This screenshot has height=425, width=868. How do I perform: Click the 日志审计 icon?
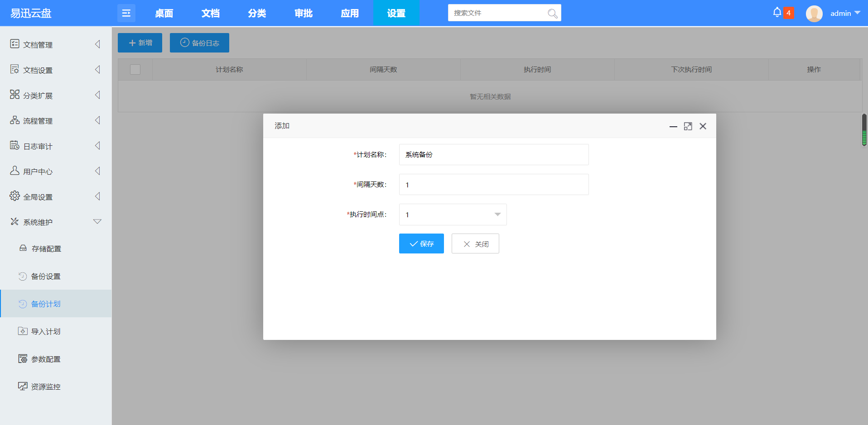click(x=14, y=145)
